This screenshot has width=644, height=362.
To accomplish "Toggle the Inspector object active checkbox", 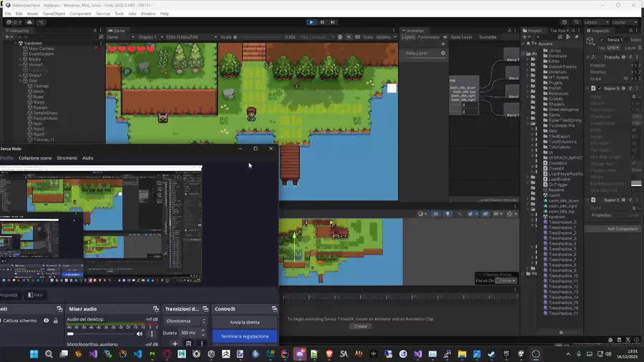I will (x=602, y=40).
